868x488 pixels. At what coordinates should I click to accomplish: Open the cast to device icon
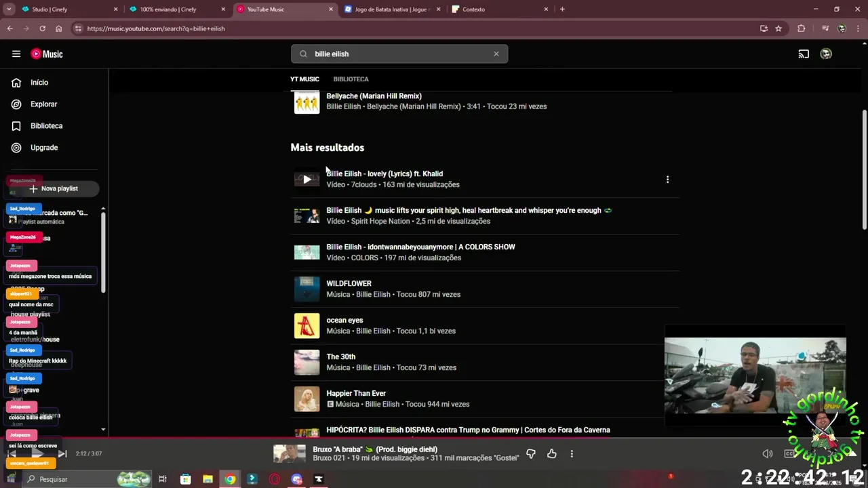click(x=804, y=54)
